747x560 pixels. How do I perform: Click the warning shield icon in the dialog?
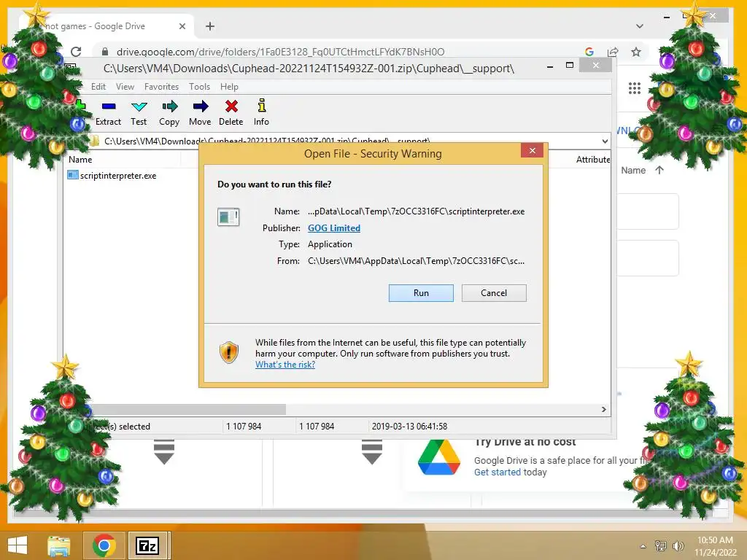(228, 352)
